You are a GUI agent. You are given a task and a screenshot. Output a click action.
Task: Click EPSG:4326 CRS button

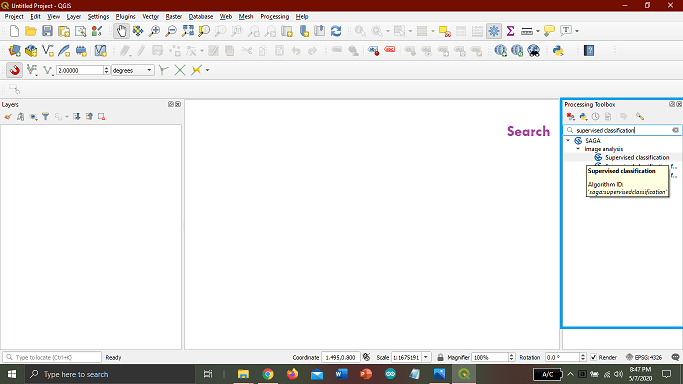pos(644,357)
